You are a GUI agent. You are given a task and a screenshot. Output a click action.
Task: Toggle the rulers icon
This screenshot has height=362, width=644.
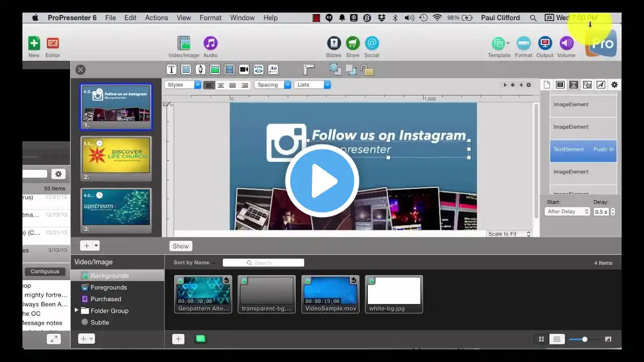pyautogui.click(x=309, y=69)
